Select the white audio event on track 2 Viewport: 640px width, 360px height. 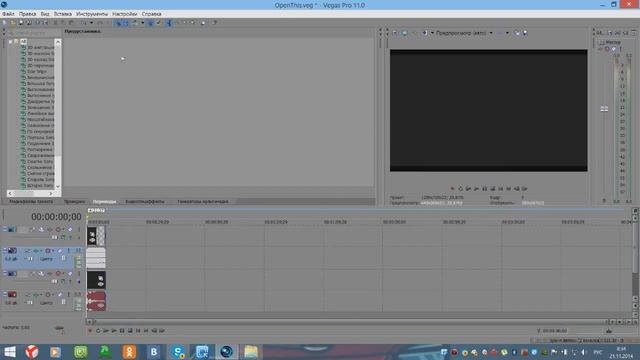coord(96,258)
